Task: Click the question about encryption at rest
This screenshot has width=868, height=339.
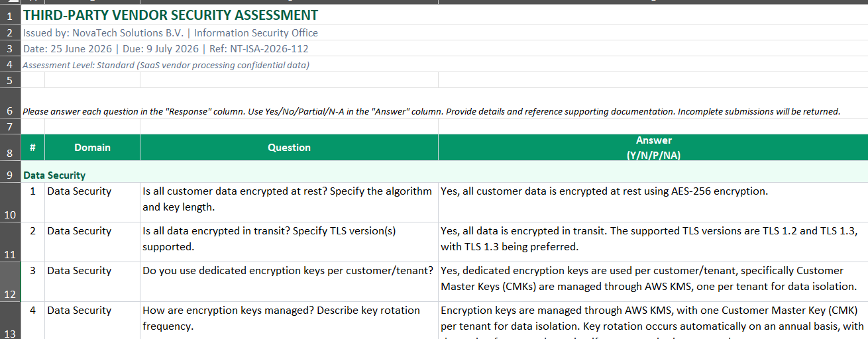Action: (x=289, y=199)
